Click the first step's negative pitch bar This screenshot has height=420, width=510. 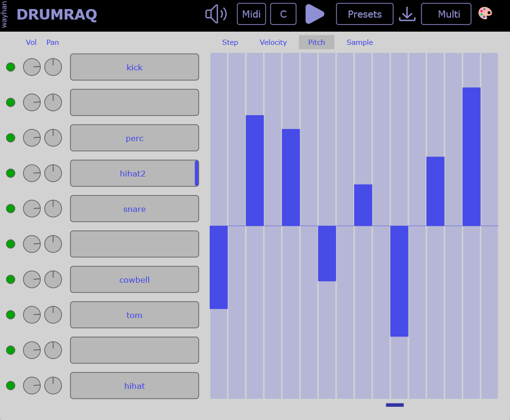219,267
